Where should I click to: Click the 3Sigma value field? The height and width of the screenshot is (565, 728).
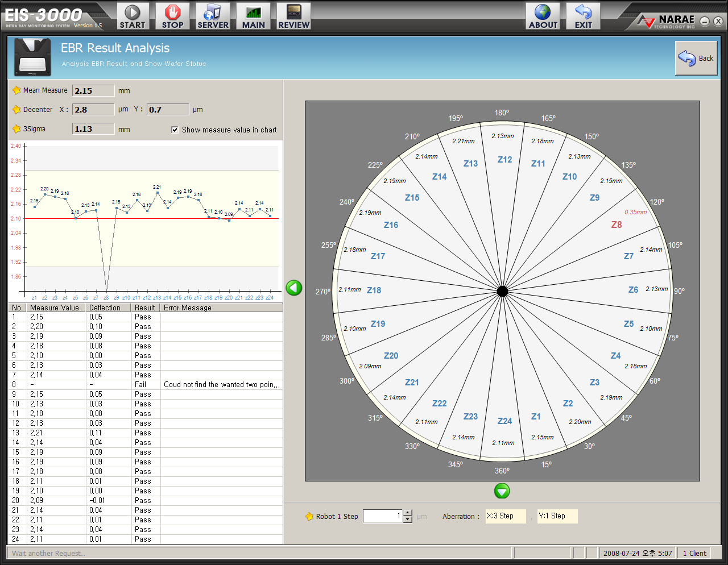point(94,129)
